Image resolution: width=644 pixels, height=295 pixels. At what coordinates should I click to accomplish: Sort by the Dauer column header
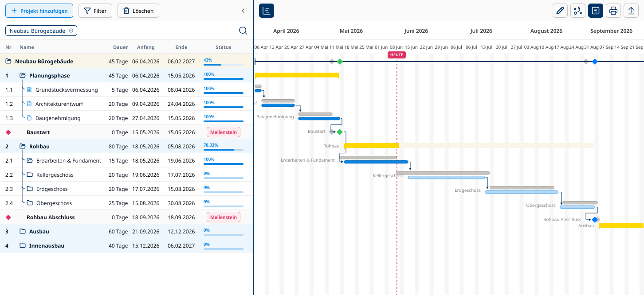pos(121,47)
